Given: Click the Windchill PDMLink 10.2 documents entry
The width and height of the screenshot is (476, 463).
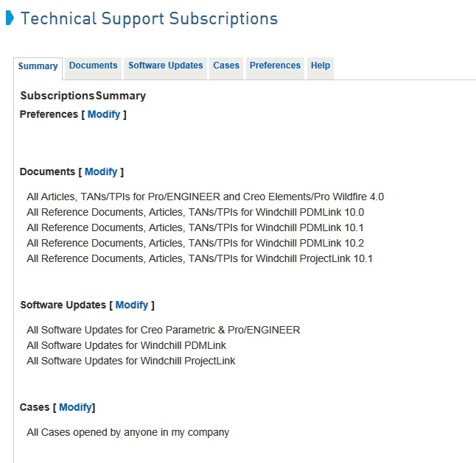Looking at the screenshot, I should [195, 243].
